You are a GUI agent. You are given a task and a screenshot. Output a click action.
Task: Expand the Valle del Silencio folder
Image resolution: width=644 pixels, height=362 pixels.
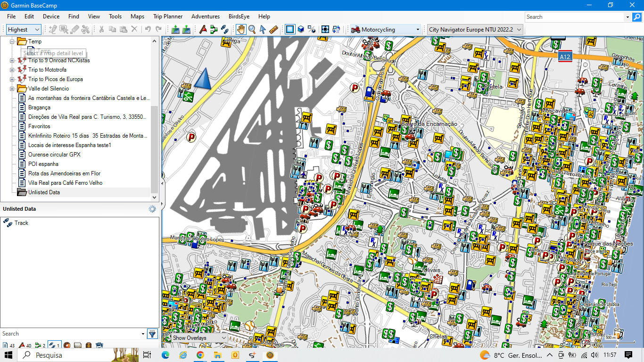[x=12, y=89]
